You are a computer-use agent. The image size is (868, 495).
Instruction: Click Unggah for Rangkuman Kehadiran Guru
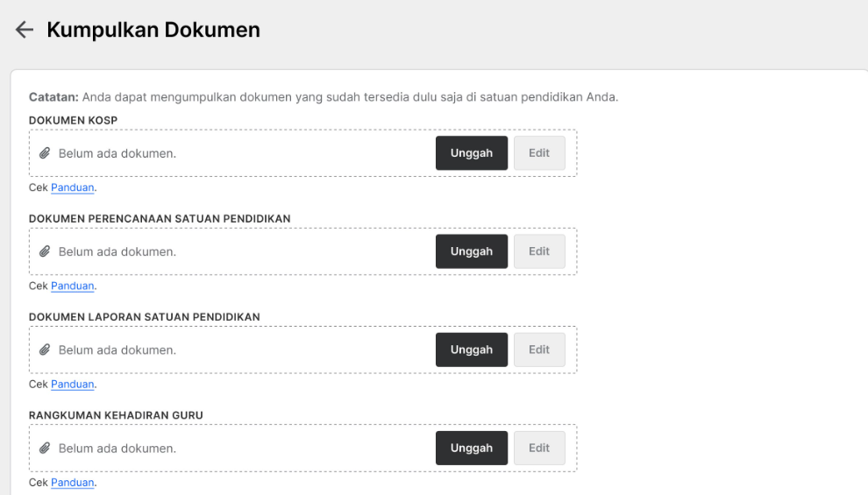click(471, 448)
